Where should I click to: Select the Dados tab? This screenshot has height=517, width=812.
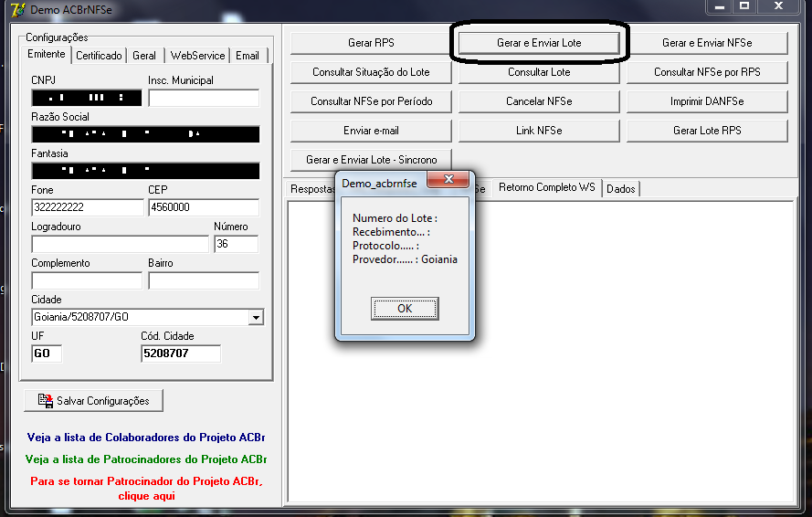pos(621,189)
